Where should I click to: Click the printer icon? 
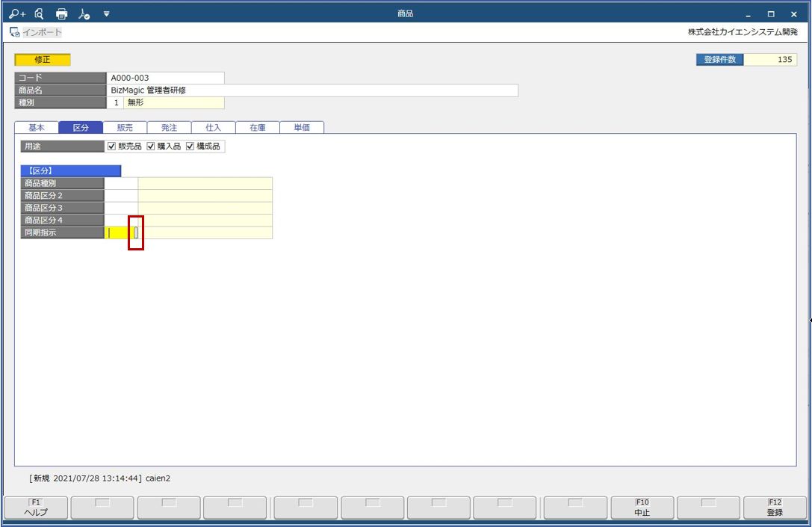(61, 14)
